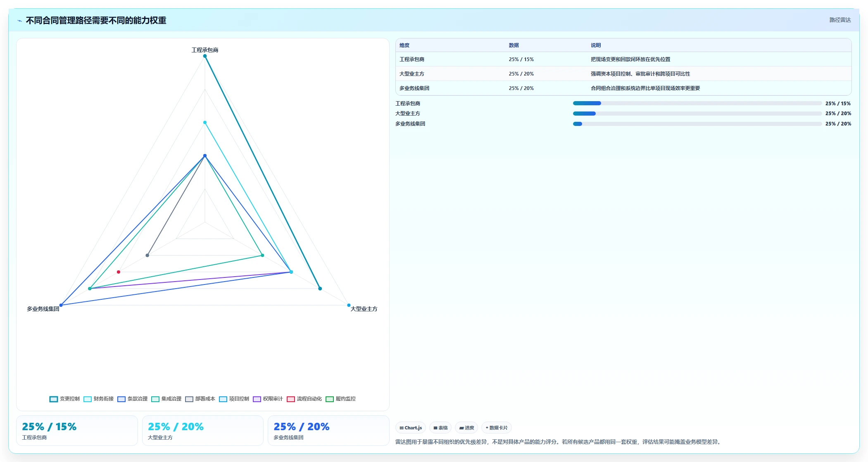Toggle the 条款治理 legend series
This screenshot has height=462, width=868.
point(132,399)
